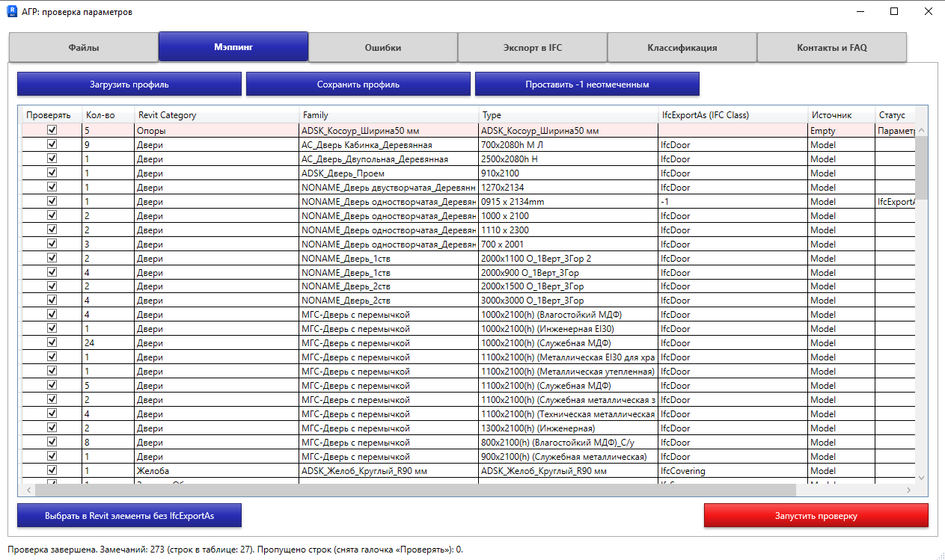Click the Источник column header
This screenshot has height=560, width=945.
pos(842,115)
